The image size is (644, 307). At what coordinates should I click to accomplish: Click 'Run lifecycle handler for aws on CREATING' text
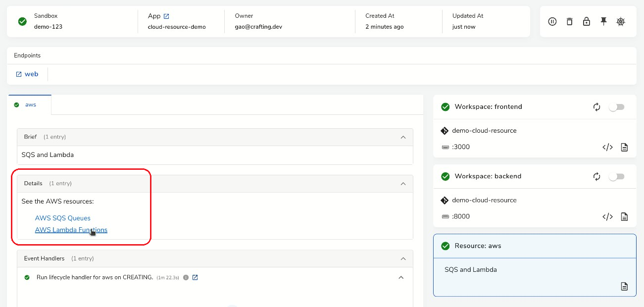pyautogui.click(x=95, y=277)
